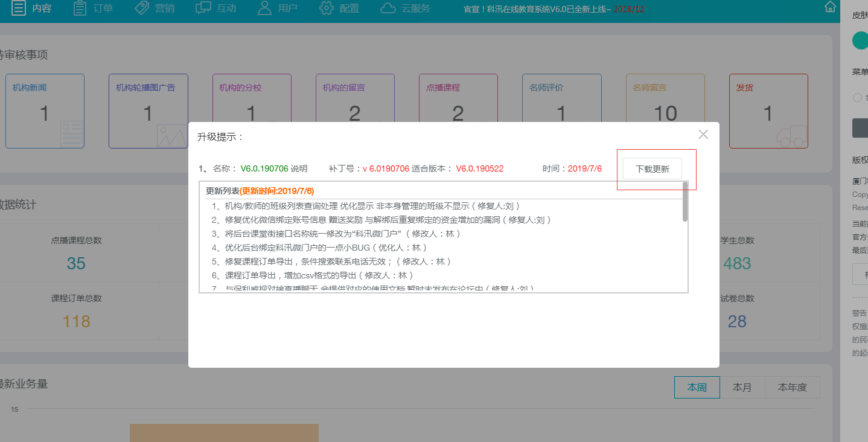Close the 升级提示 upgrade dialog
Screen dimensions: 868x442
pyautogui.click(x=703, y=135)
